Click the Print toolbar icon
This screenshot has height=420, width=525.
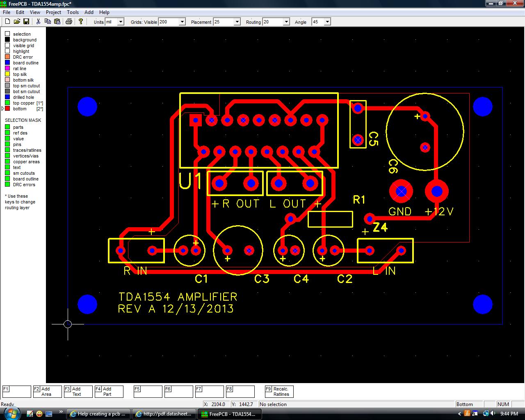click(69, 22)
